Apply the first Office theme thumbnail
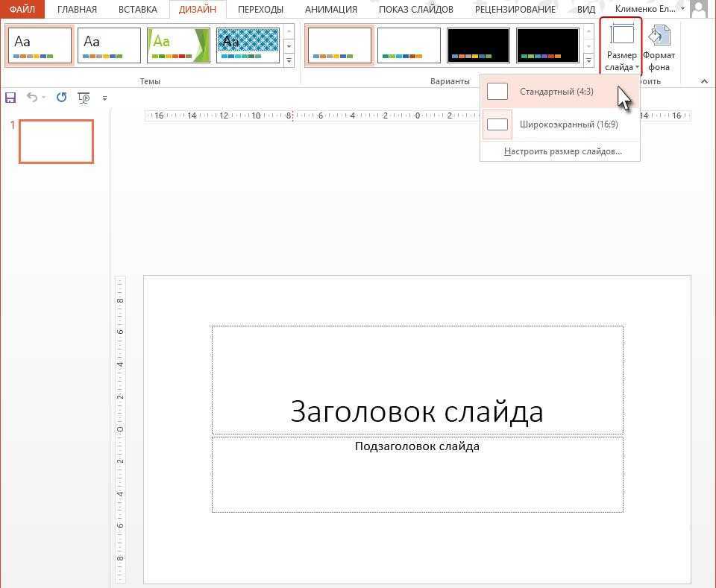Screen dimensions: 716x588 [x=40, y=45]
